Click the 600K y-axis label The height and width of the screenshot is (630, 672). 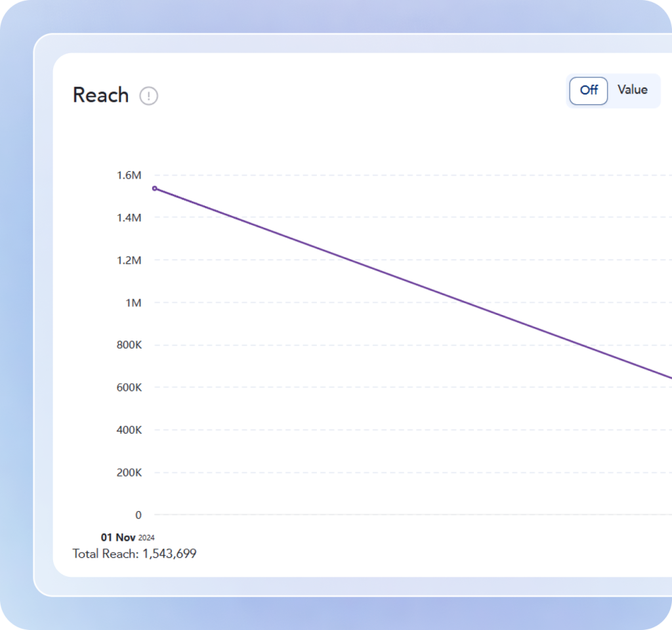point(129,388)
